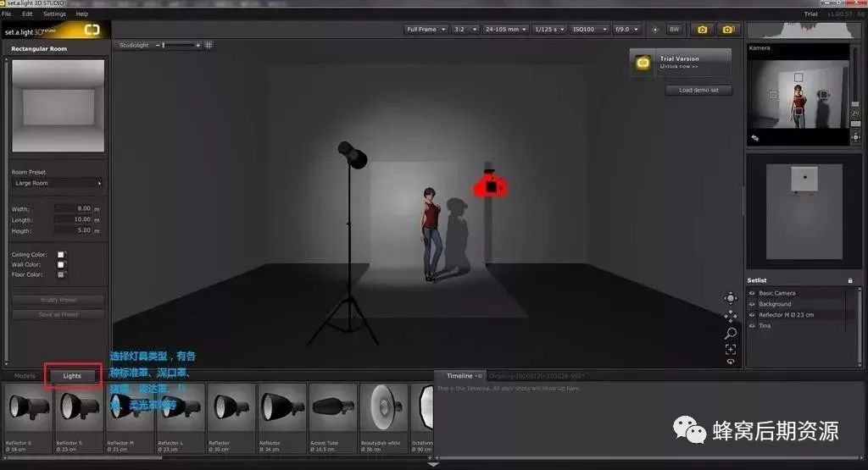Toggle the BW black and white mode

674,30
